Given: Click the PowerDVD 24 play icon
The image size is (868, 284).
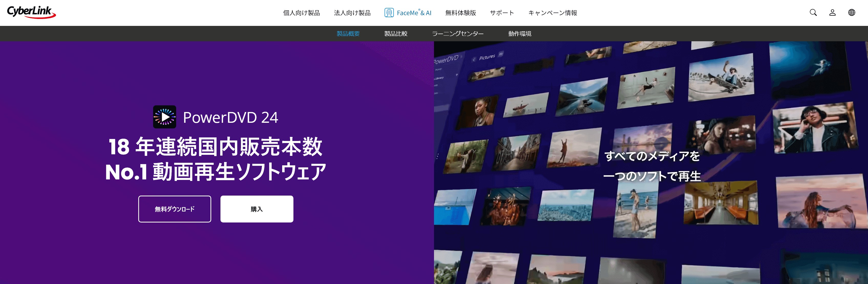Looking at the screenshot, I should coord(164,117).
